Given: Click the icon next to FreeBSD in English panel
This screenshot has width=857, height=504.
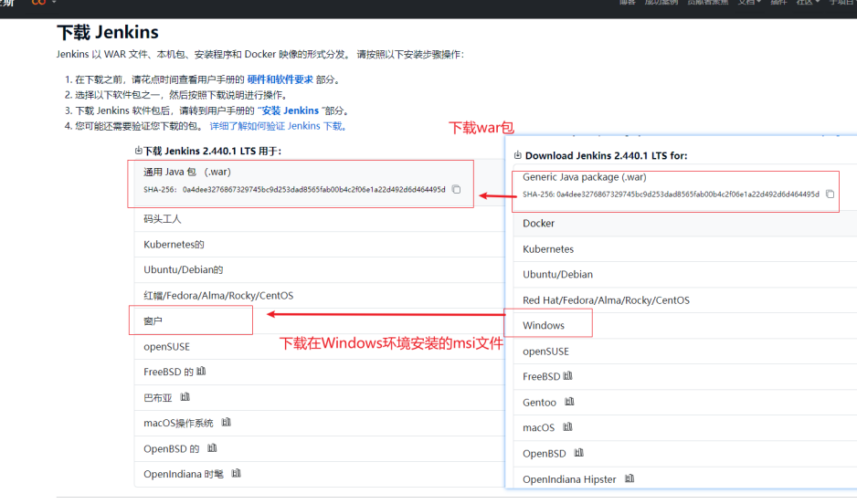Looking at the screenshot, I should [567, 375].
